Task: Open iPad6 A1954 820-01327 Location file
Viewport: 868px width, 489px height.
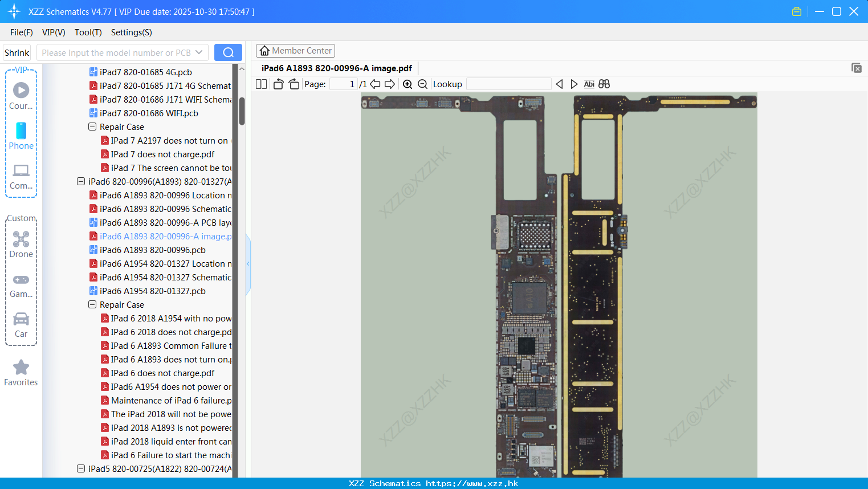Action: pos(160,263)
